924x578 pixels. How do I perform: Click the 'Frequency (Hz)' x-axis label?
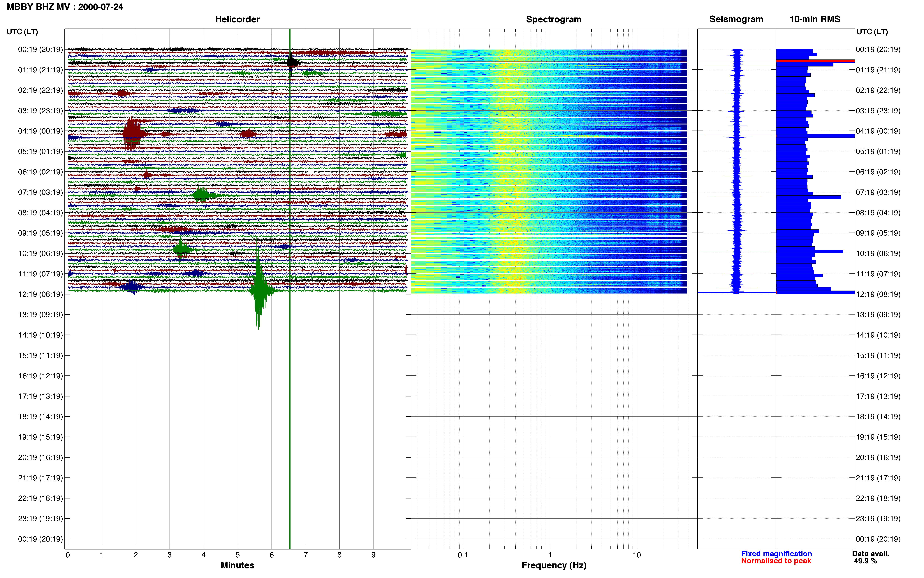pos(554,565)
